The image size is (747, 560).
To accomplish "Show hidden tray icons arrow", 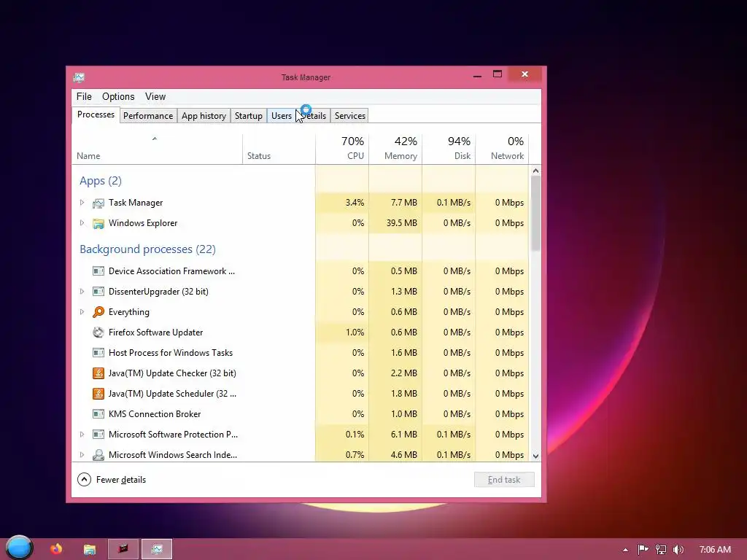I will point(625,550).
